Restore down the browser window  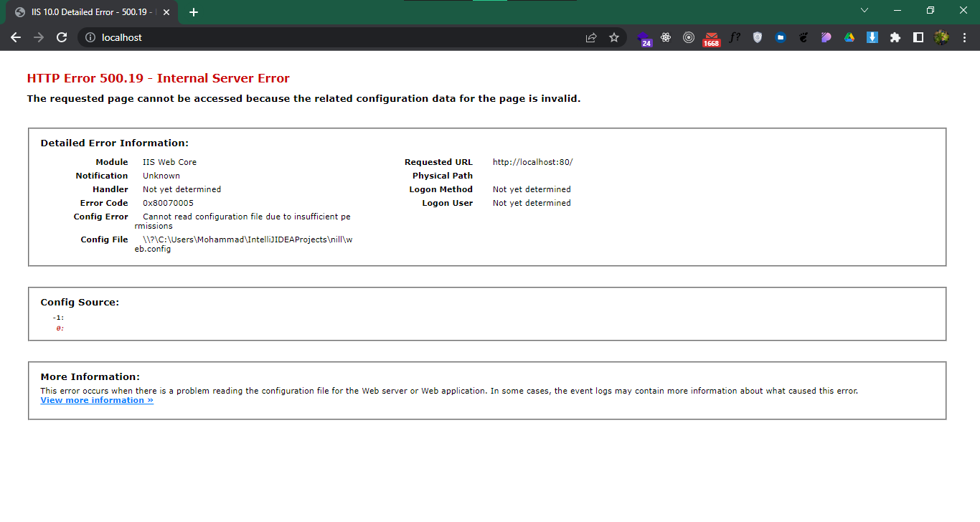point(930,10)
